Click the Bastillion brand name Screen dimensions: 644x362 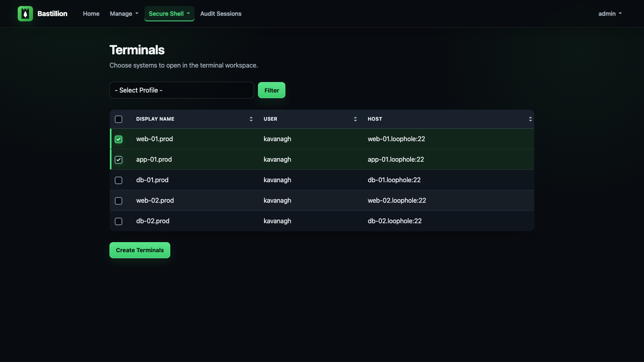(x=52, y=14)
